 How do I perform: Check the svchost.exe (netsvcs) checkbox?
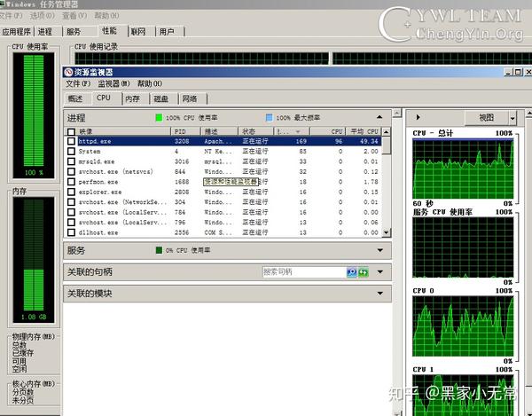(x=71, y=172)
